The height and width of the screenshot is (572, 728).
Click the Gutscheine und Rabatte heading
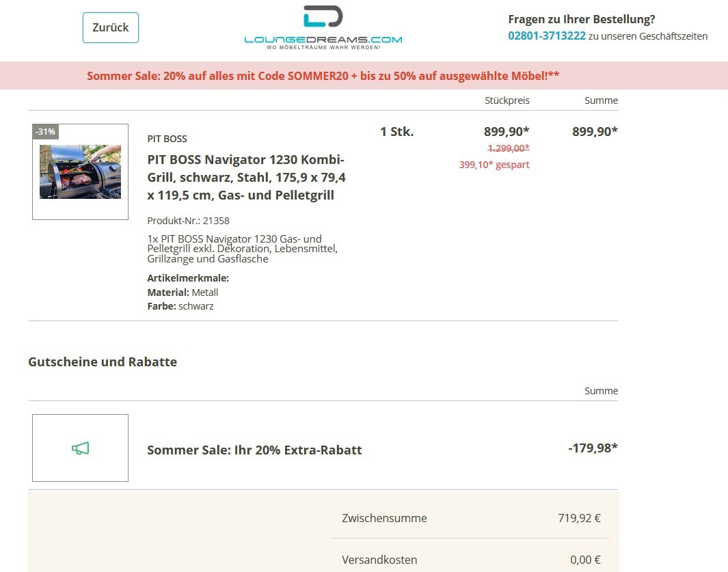tap(103, 362)
